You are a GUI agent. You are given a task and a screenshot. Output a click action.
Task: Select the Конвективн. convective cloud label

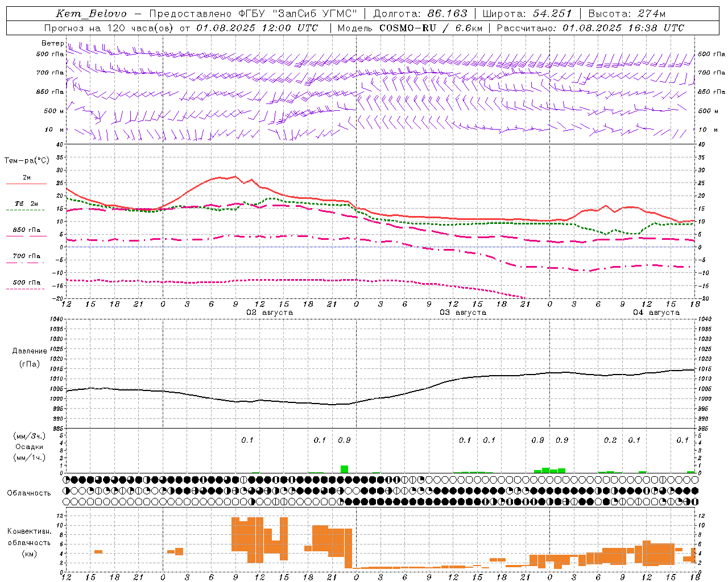[29, 532]
